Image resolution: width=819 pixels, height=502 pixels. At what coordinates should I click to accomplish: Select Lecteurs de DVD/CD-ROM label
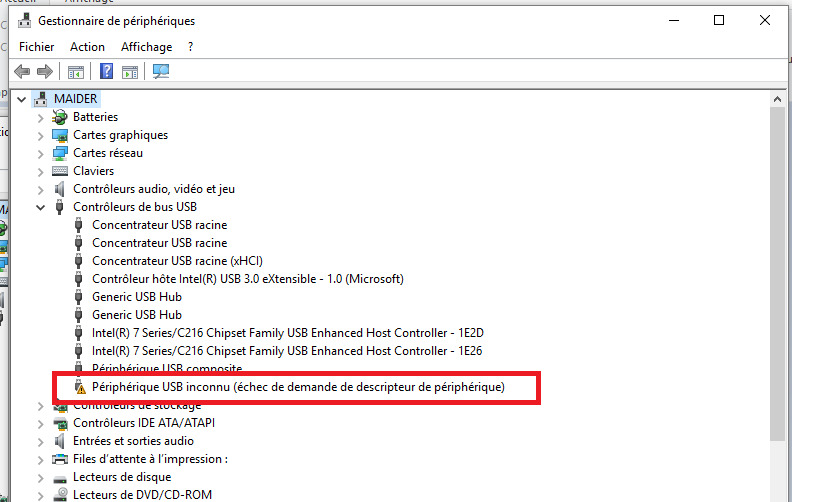(x=143, y=495)
